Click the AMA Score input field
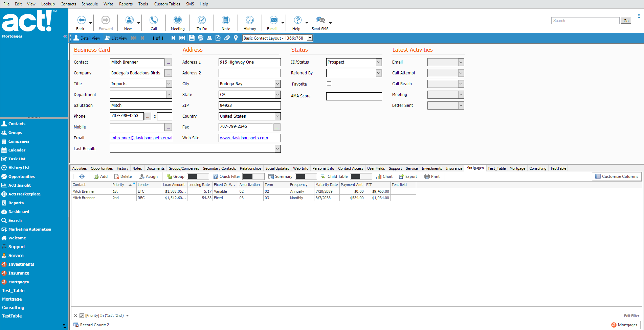The height and width of the screenshot is (330, 644). 354,96
